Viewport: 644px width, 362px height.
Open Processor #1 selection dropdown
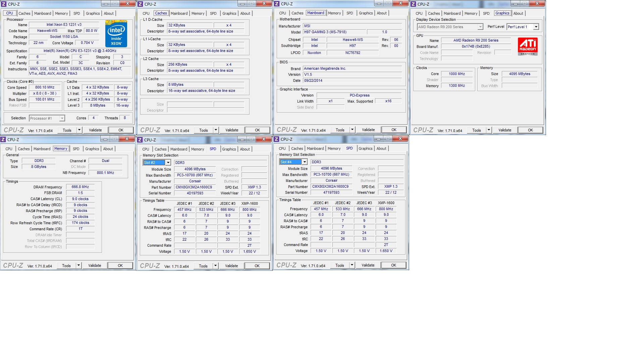pos(62,118)
